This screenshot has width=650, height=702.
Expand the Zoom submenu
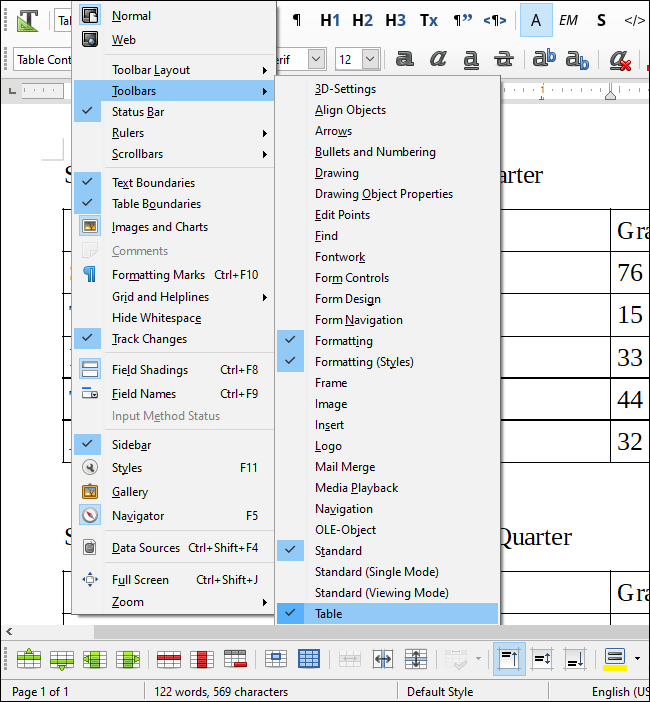174,602
